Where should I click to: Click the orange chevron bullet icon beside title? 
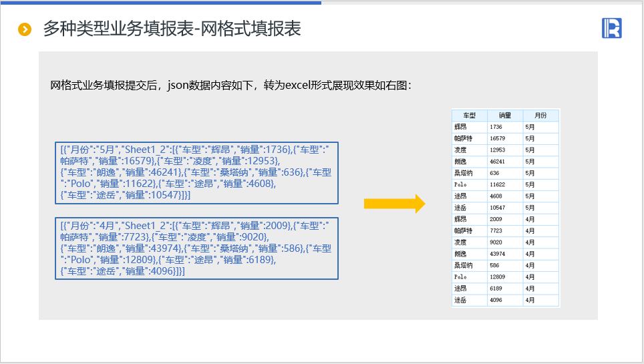(25, 29)
